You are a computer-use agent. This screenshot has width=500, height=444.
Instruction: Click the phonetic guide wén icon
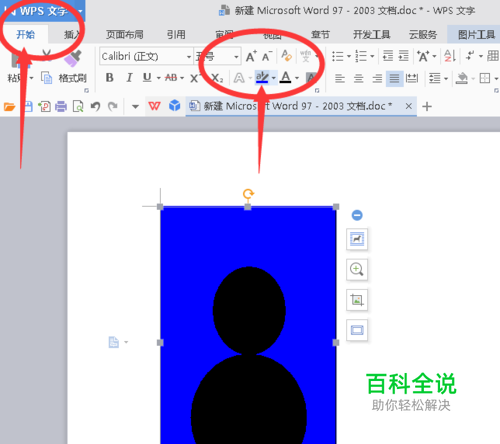coord(305,56)
